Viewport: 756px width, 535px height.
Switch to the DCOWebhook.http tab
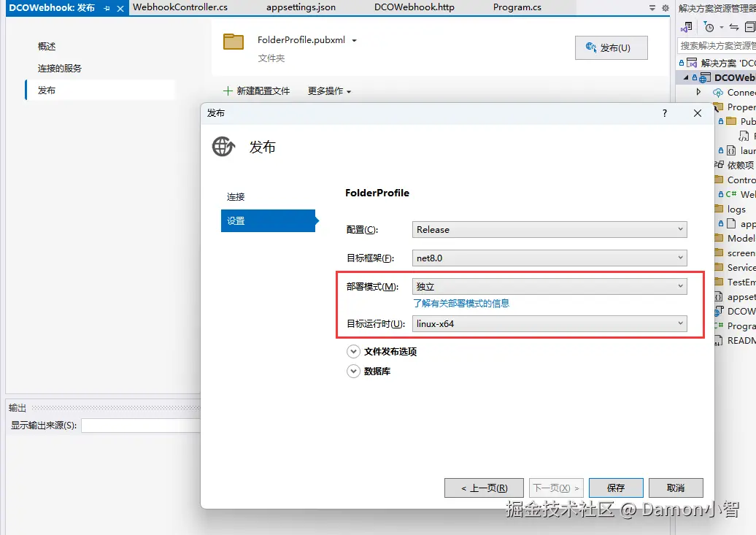click(x=414, y=7)
